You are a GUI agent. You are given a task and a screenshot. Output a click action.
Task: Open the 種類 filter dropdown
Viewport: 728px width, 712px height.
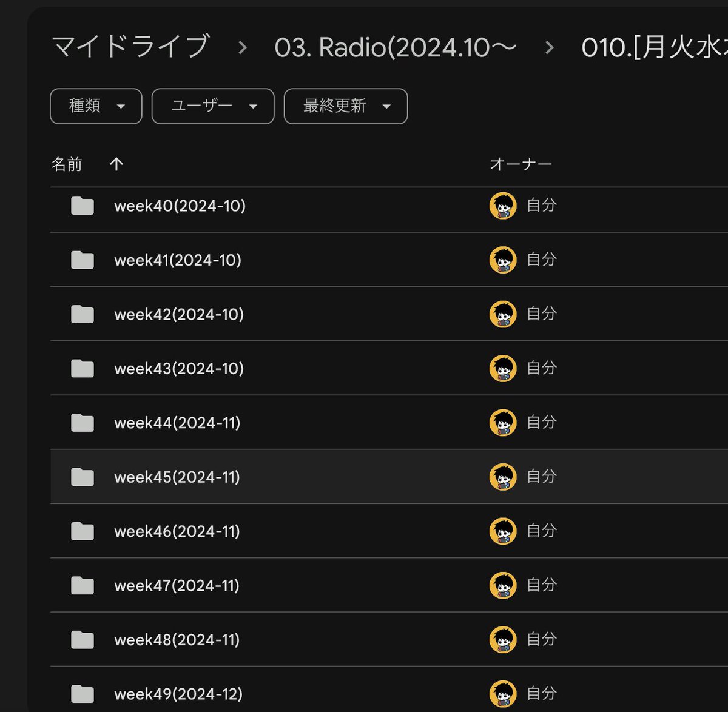pos(96,106)
